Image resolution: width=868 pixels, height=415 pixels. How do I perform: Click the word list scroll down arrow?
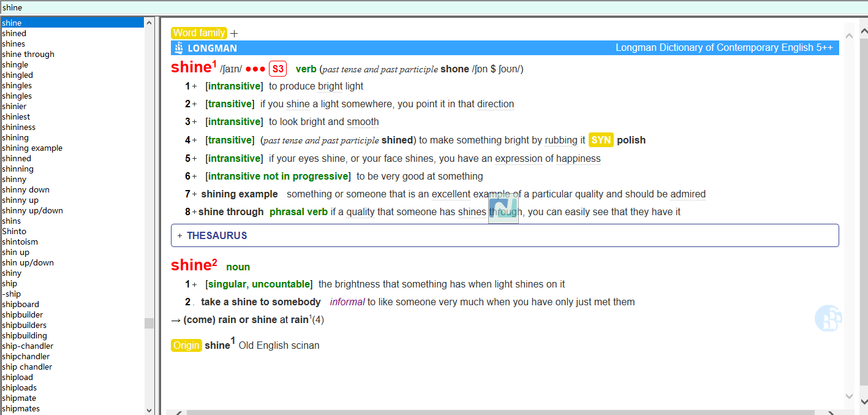pyautogui.click(x=149, y=409)
